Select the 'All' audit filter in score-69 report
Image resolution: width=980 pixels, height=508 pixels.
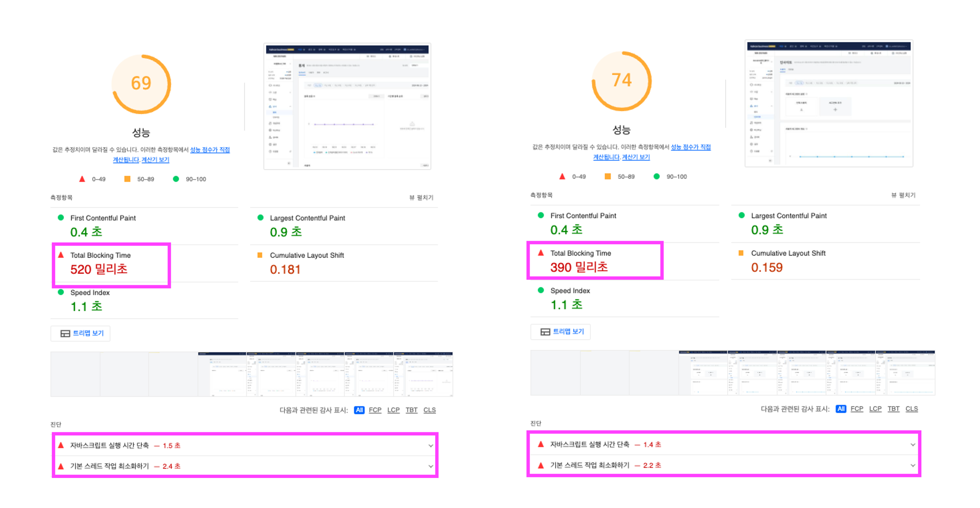[359, 410]
